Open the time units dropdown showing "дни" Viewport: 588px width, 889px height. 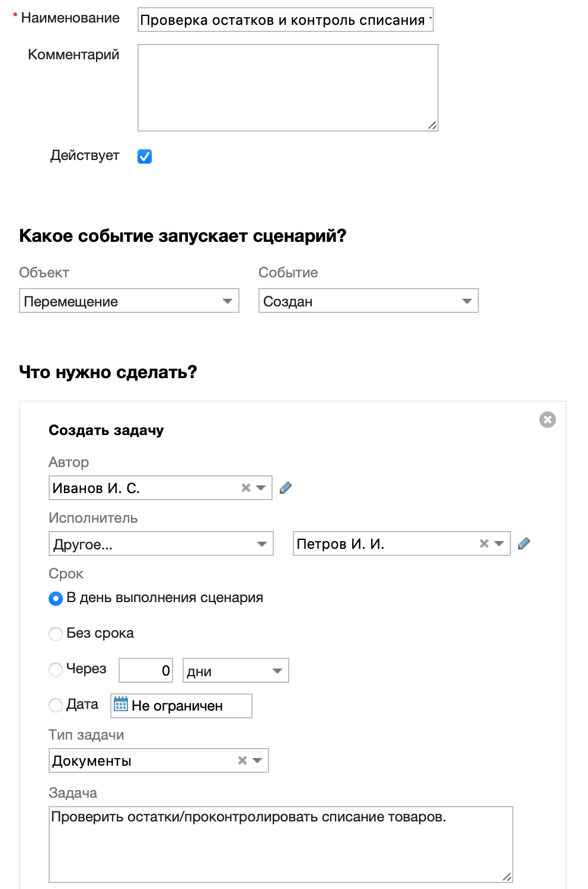[x=235, y=670]
